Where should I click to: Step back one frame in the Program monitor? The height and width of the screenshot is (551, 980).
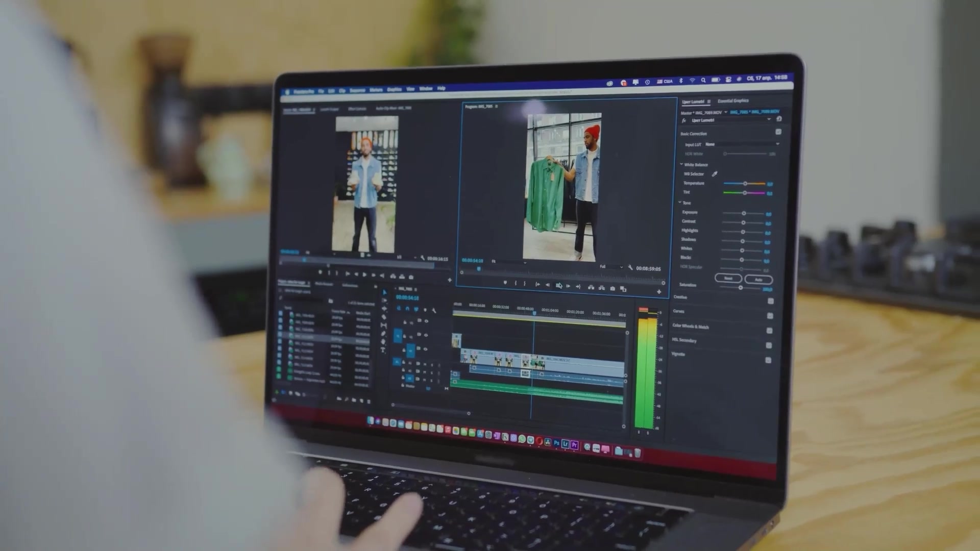click(548, 285)
